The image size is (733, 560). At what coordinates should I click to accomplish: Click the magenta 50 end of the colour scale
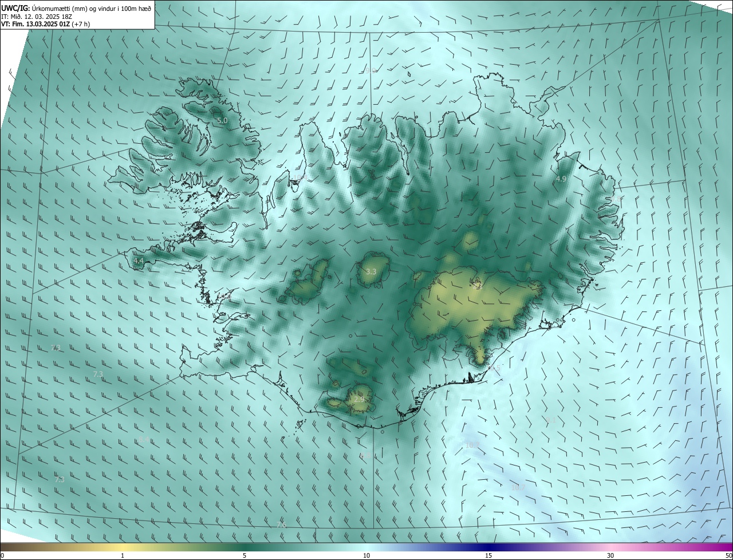728,555
